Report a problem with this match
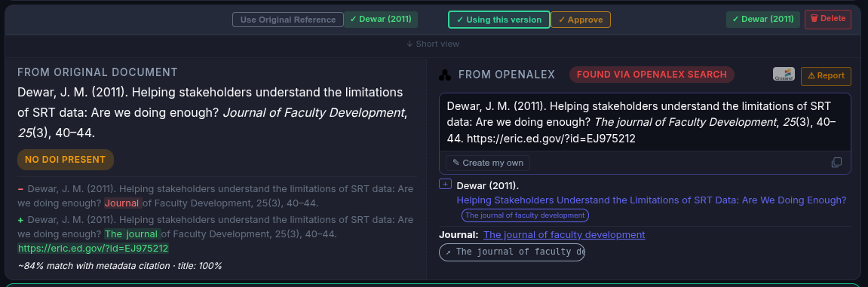Screen dimensions: 868x287 (x=826, y=76)
